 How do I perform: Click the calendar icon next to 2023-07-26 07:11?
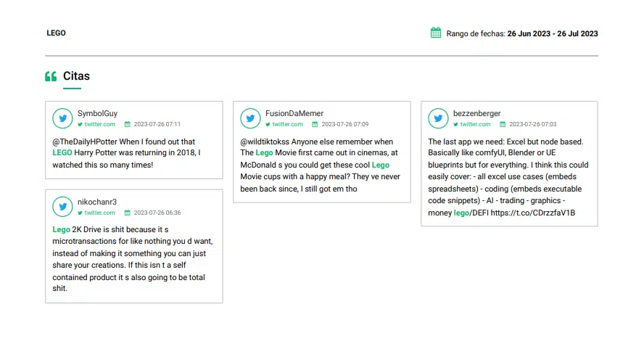point(128,124)
